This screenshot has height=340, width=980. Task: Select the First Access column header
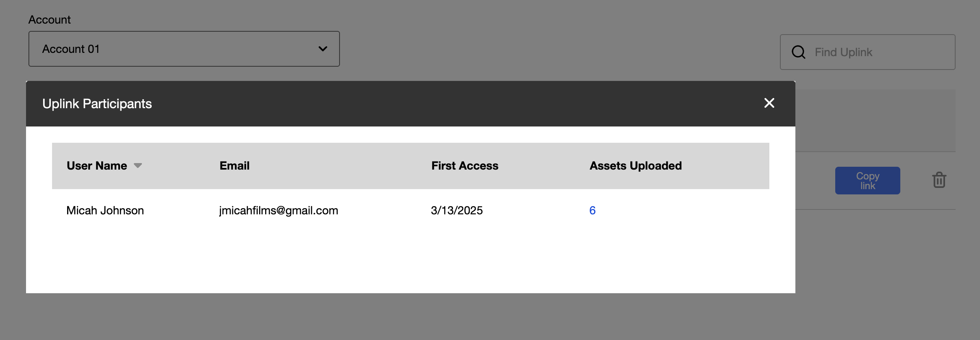click(465, 166)
